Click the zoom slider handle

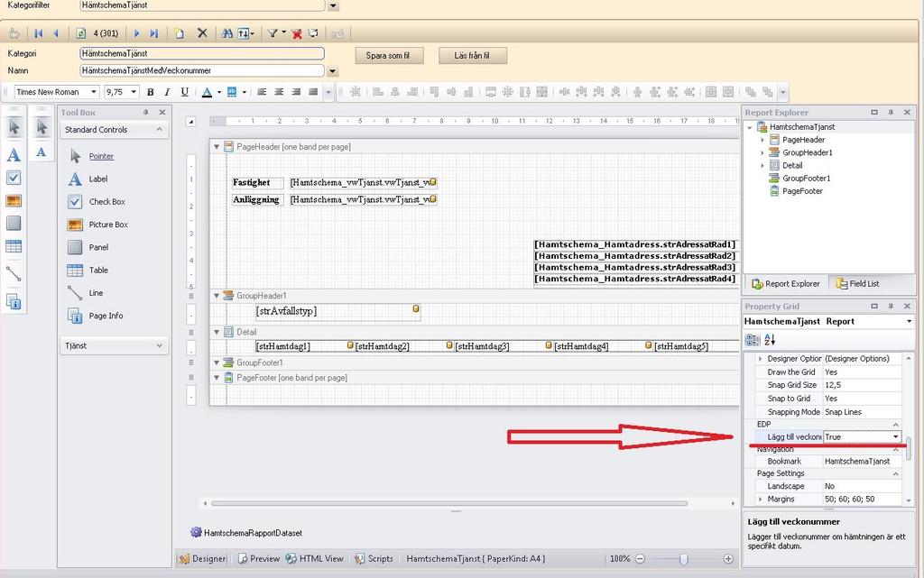click(x=684, y=558)
